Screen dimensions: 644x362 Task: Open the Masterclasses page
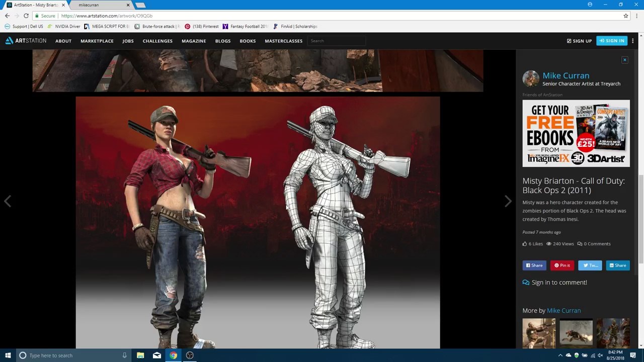pyautogui.click(x=284, y=41)
